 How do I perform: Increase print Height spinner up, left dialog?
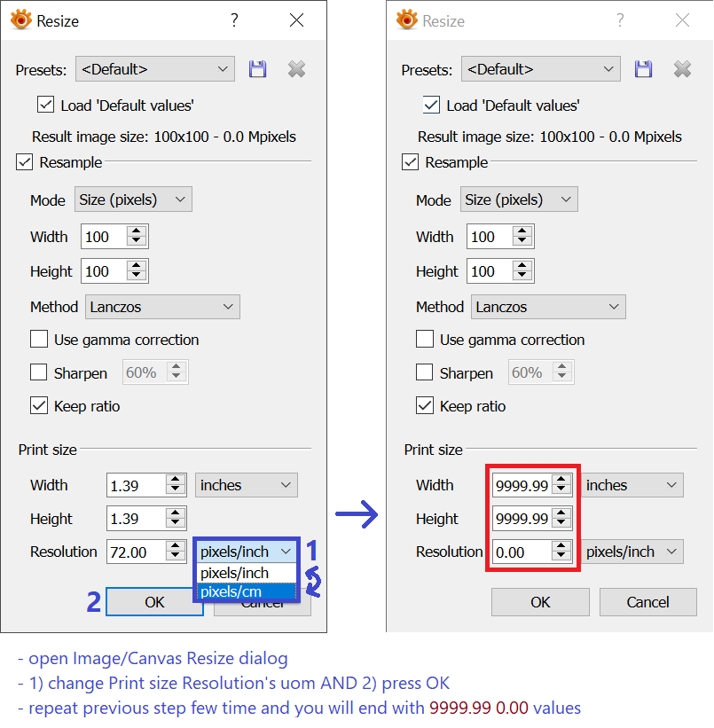tap(175, 513)
